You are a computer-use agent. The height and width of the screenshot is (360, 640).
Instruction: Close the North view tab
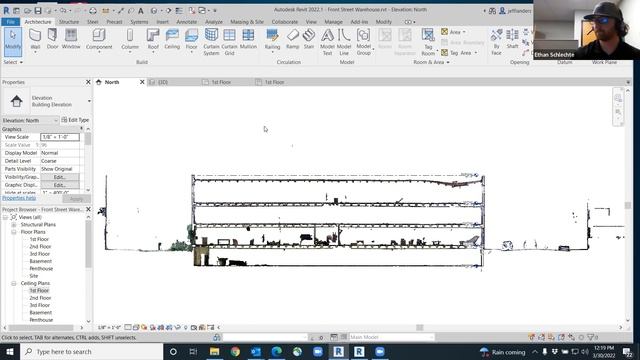pos(142,82)
